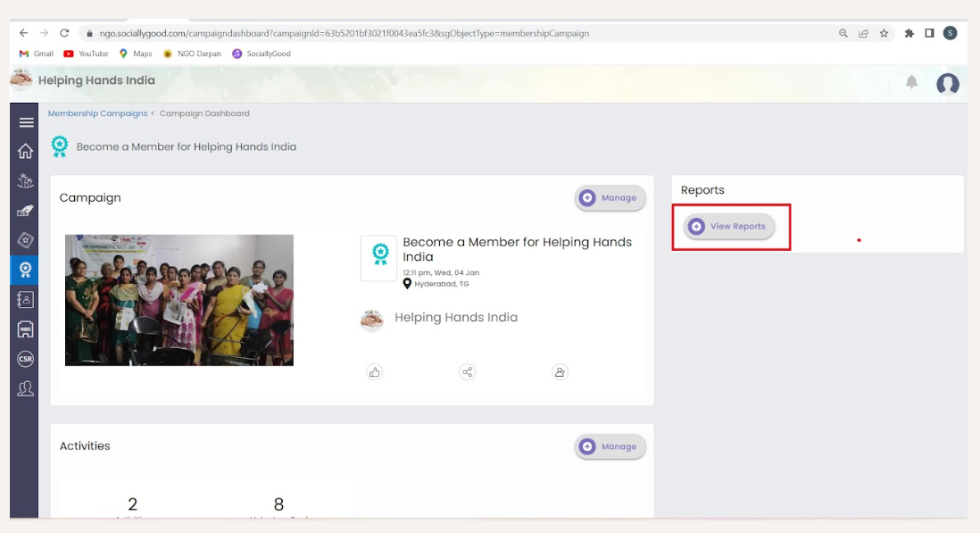Click the 'Hyderabad, TG' location text
This screenshot has height=533, width=980.
pos(441,284)
